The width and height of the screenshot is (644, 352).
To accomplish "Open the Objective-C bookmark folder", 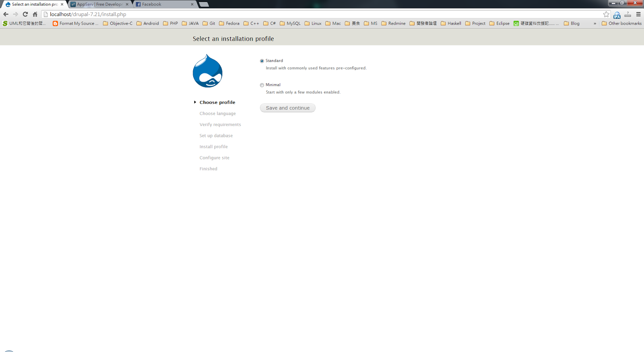I will click(118, 23).
